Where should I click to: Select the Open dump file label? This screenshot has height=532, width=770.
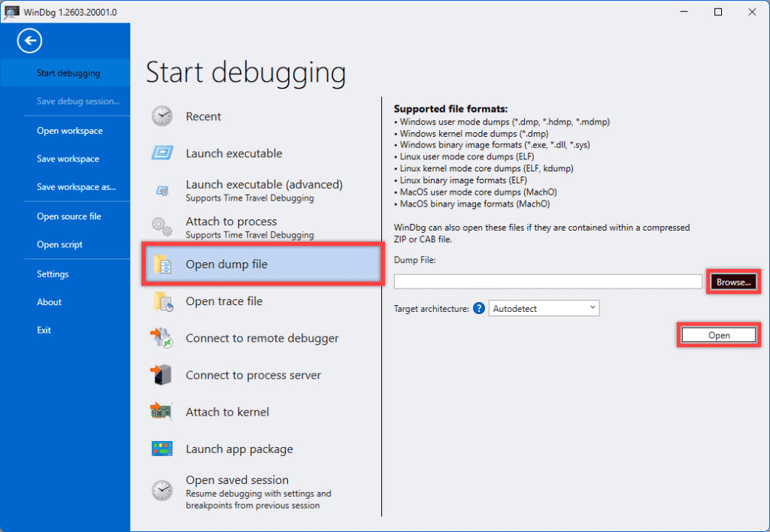[226, 264]
